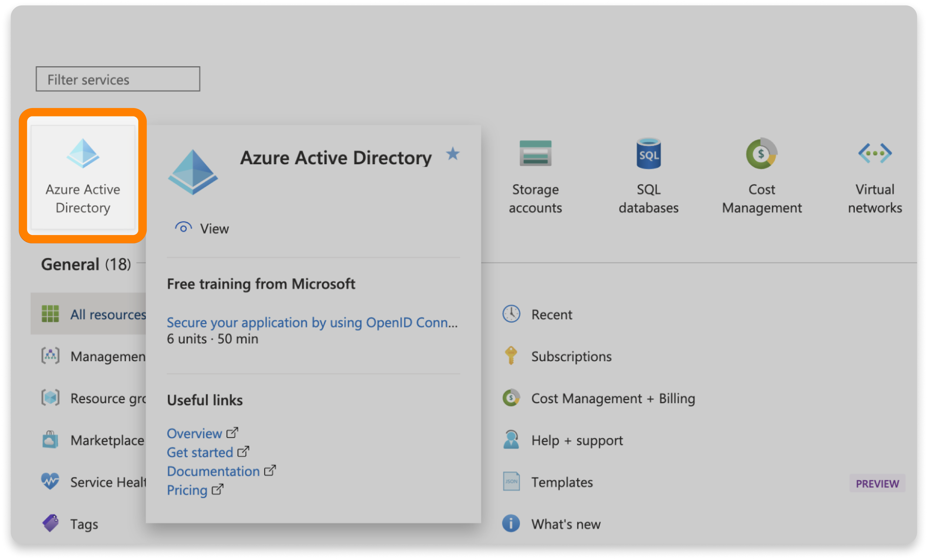
Task: Click the Azure Active Directory popup title
Action: pyautogui.click(x=336, y=158)
